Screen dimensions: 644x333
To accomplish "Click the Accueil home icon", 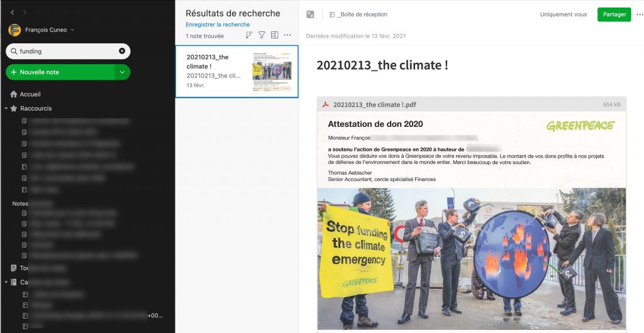I will tap(14, 94).
